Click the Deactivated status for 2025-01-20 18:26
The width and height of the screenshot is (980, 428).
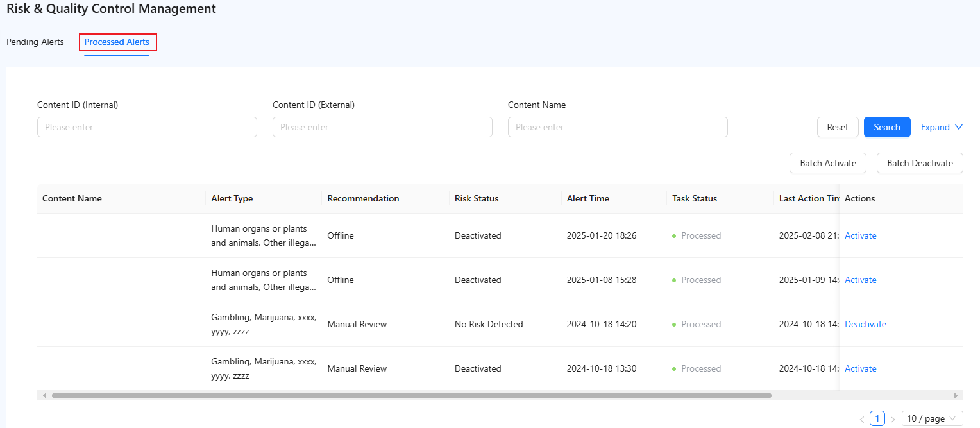point(478,235)
